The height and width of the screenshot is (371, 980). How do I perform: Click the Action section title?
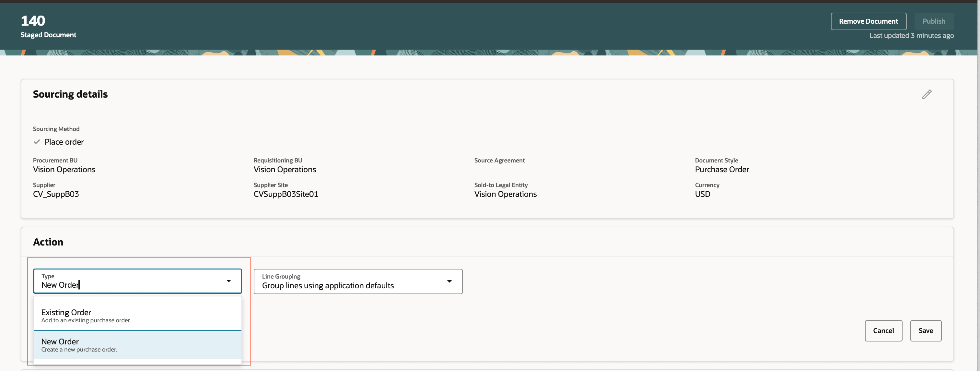(48, 242)
